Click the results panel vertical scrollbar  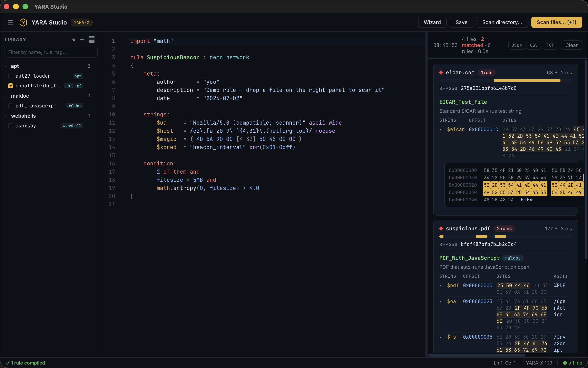point(586,159)
